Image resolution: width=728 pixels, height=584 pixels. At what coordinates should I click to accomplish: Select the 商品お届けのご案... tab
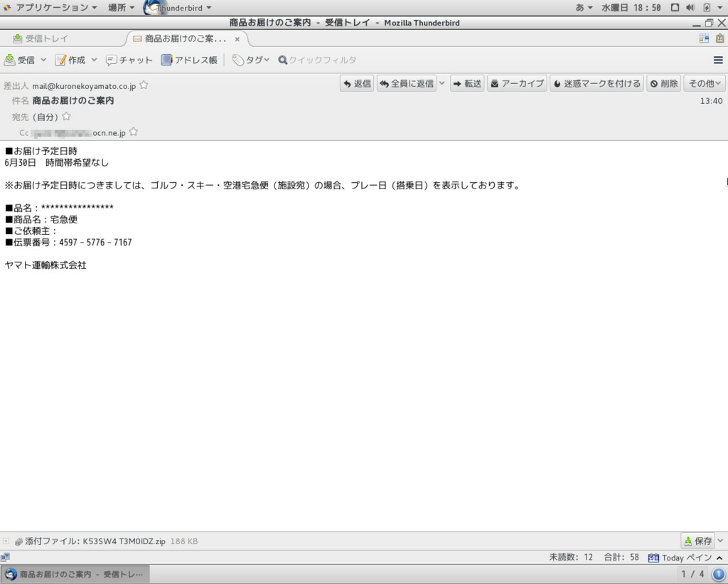pos(186,38)
